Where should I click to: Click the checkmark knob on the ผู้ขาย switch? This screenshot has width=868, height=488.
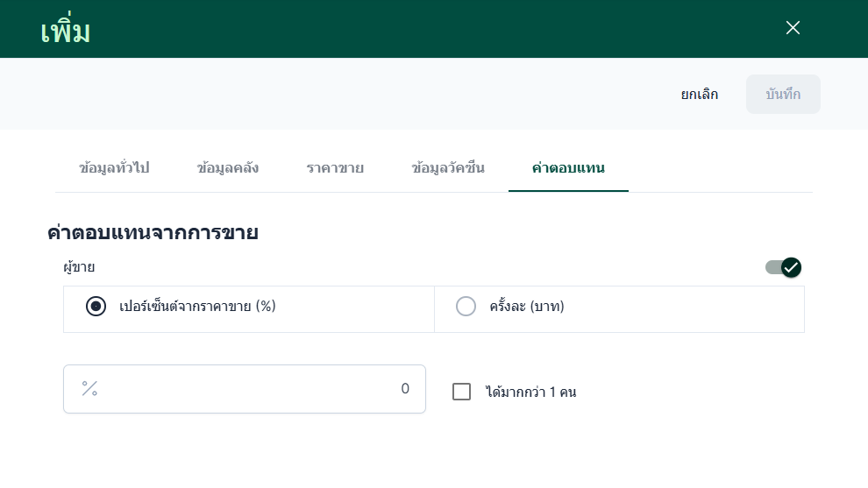point(792,267)
